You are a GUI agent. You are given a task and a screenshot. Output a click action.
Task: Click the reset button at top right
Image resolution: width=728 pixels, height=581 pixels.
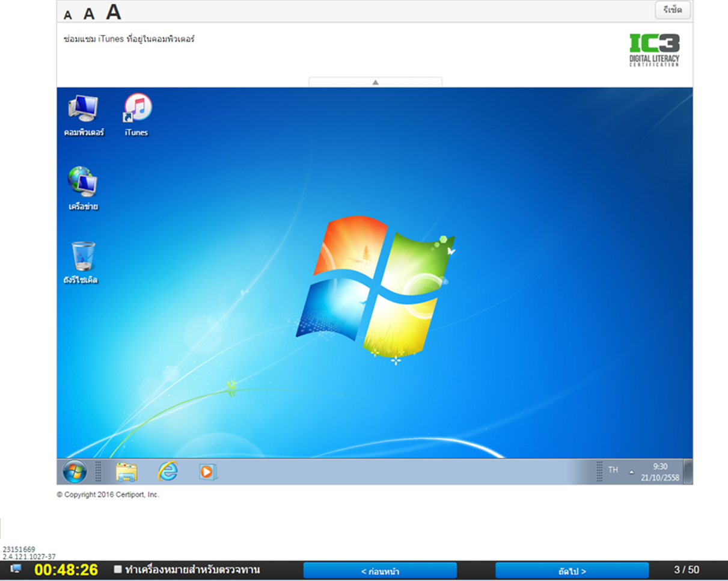(x=673, y=10)
